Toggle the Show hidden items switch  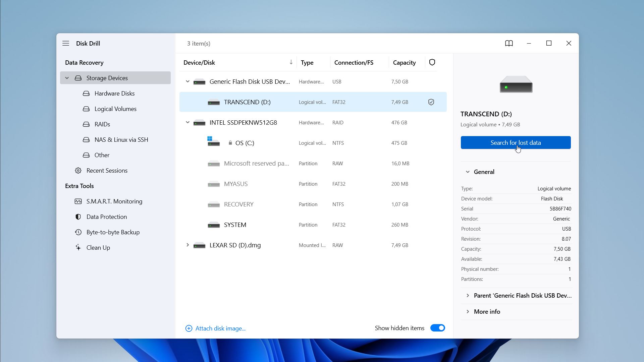point(438,328)
